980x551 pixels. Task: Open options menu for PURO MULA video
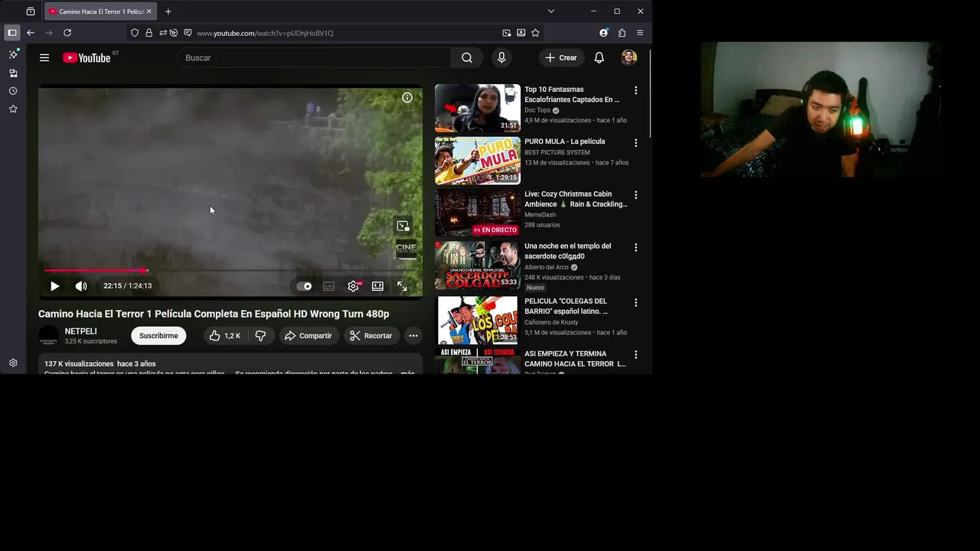635,142
